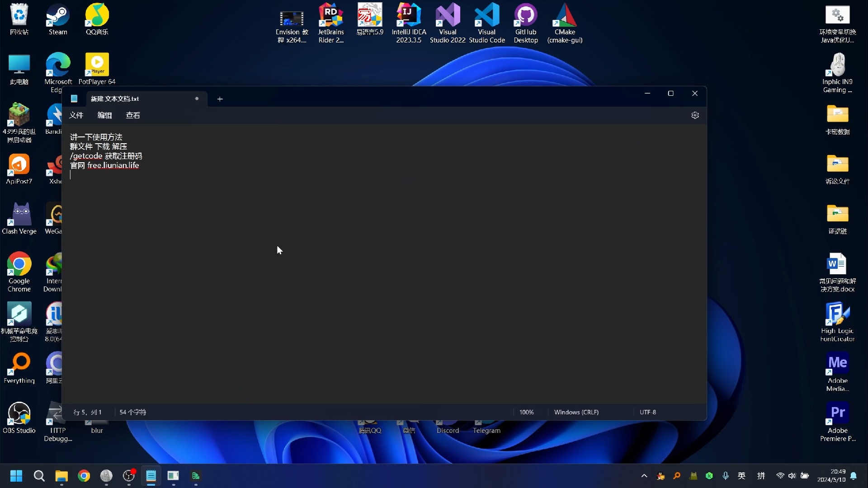Open IntelliJ IDEA 2023.3.5

(x=408, y=24)
